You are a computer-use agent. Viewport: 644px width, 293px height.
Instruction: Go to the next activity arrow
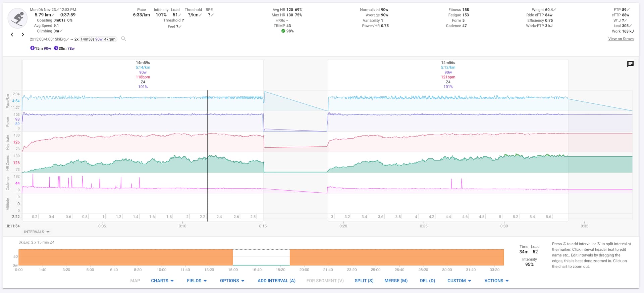[23, 35]
